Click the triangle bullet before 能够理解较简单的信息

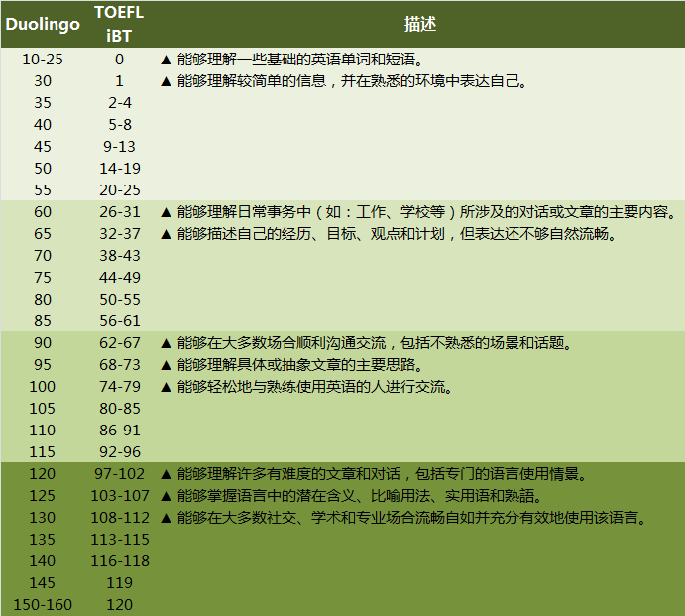167,81
